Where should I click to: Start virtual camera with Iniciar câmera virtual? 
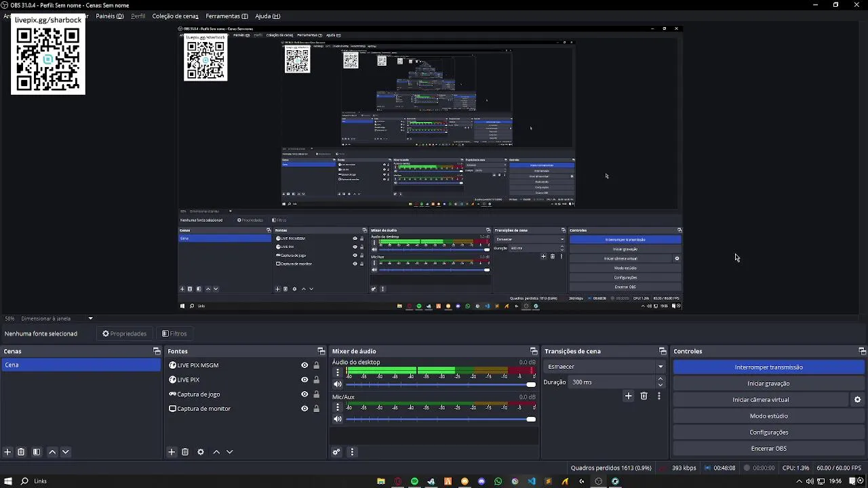760,400
